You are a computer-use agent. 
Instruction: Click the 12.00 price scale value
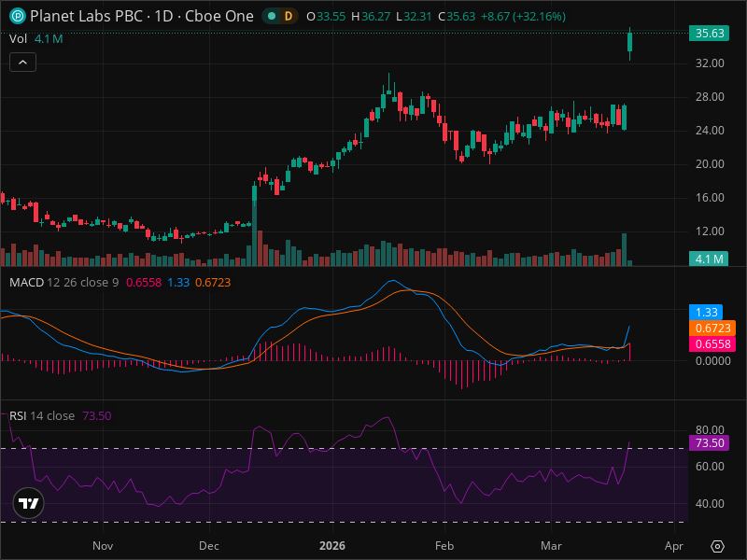pyautogui.click(x=710, y=231)
